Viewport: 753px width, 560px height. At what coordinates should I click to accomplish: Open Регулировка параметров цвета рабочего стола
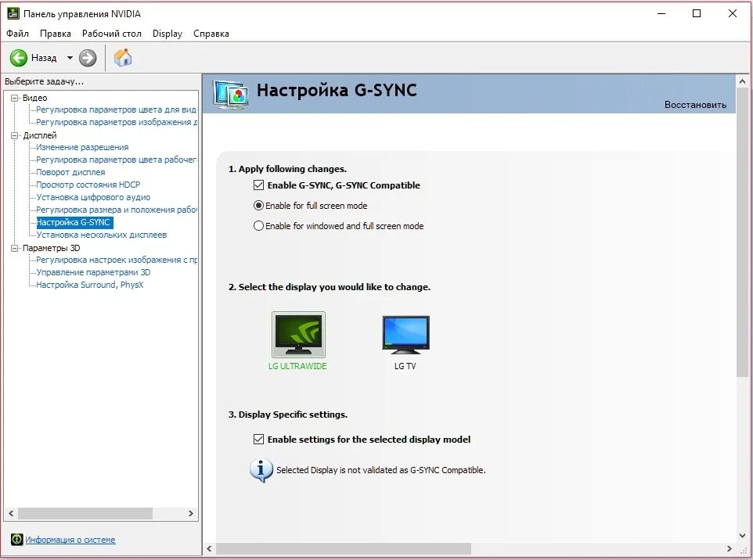click(116, 160)
